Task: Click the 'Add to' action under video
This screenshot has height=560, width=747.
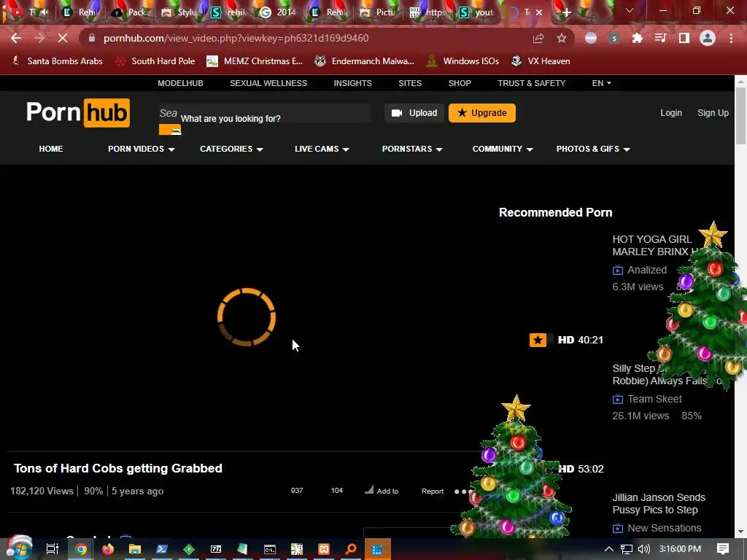Action: [382, 491]
